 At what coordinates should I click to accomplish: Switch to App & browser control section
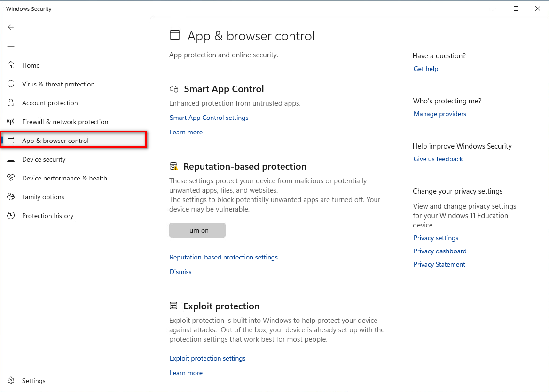click(x=55, y=140)
